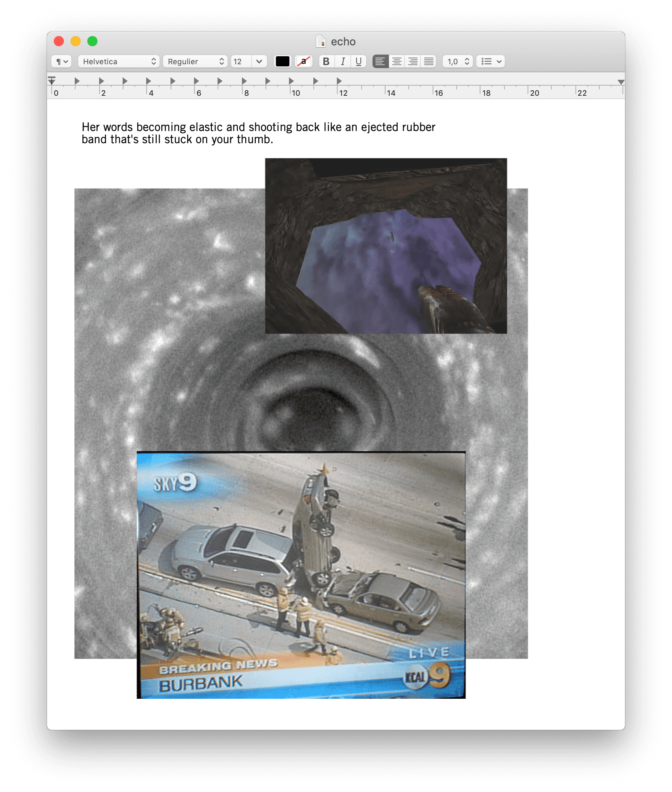This screenshot has width=672, height=792.
Task: Open the paragraph styles dropdown
Action: click(61, 61)
